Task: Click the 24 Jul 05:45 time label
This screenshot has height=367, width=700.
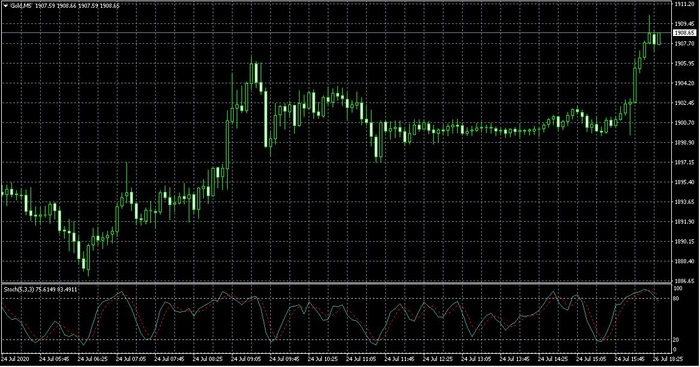Action: [x=54, y=359]
